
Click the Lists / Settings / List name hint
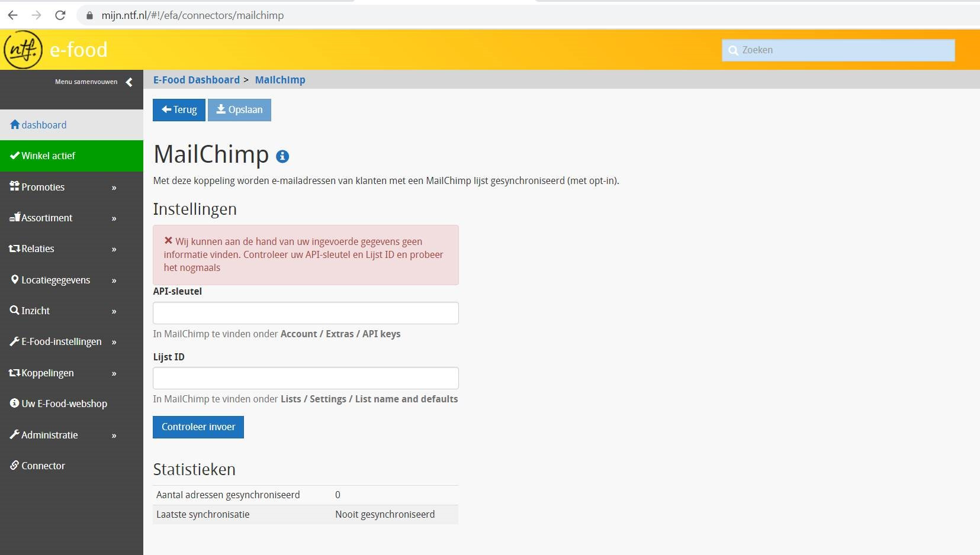click(369, 399)
